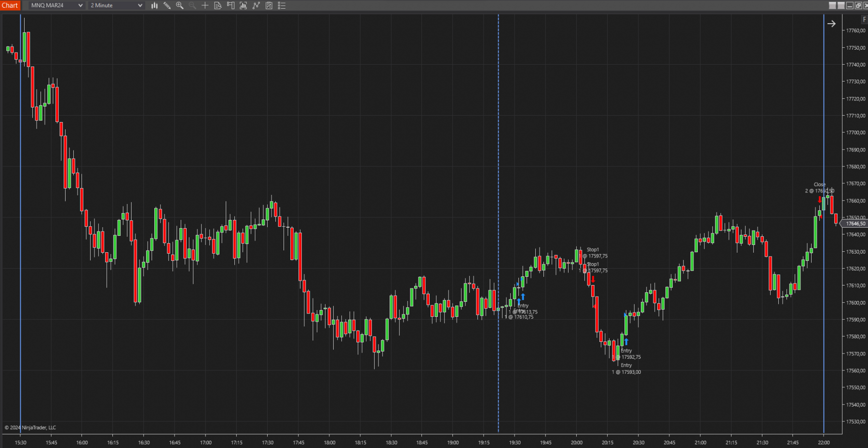Open the Strategies icon

pos(269,5)
